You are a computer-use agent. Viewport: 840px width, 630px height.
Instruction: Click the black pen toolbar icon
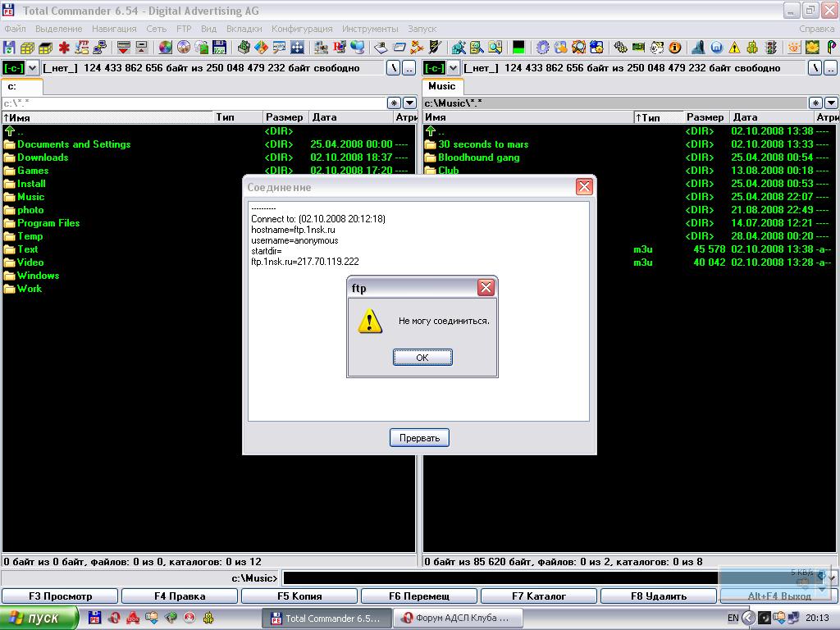pyautogui.click(x=435, y=48)
